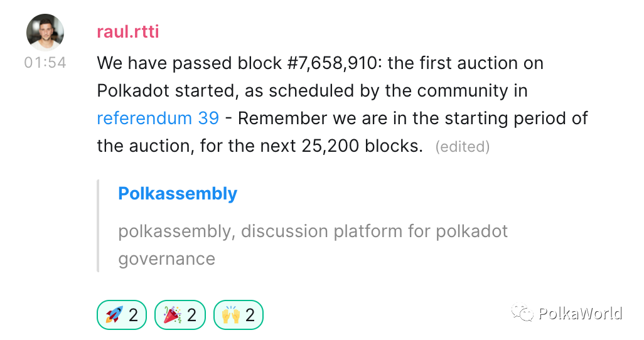Click the raised hands emoji icon
This screenshot has height=340, width=644.
231,315
